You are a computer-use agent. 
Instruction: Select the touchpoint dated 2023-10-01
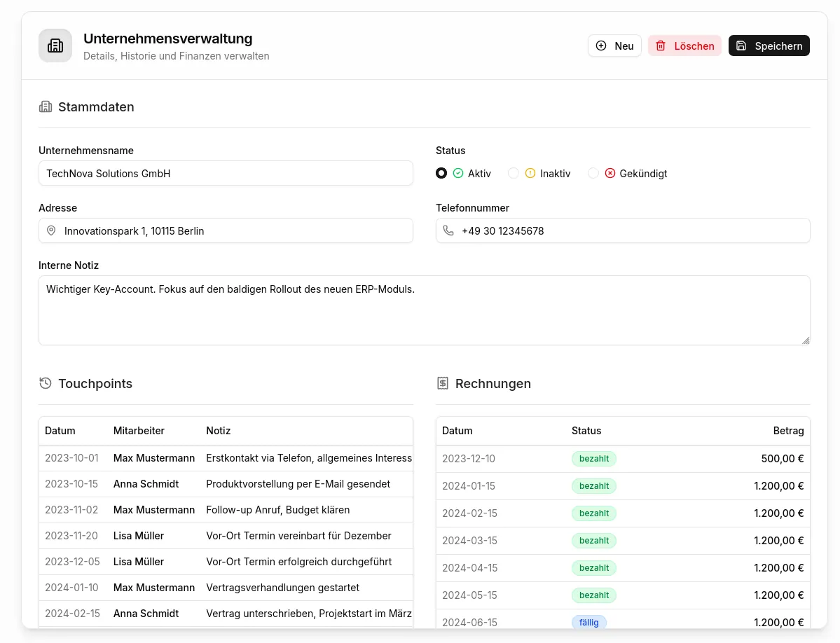click(x=226, y=458)
